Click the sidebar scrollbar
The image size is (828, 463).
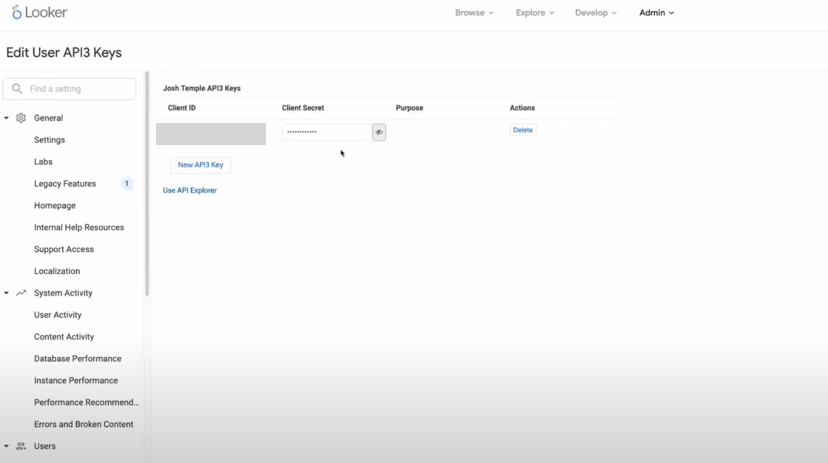click(147, 184)
